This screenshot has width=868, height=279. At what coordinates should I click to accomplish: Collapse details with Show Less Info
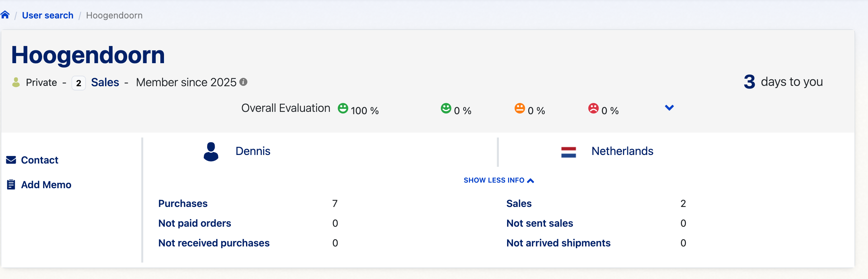(498, 180)
